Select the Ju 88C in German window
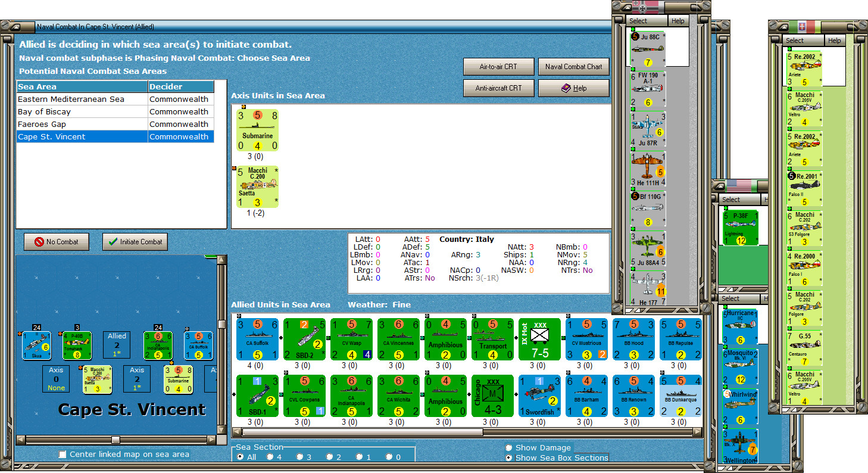 click(x=648, y=49)
